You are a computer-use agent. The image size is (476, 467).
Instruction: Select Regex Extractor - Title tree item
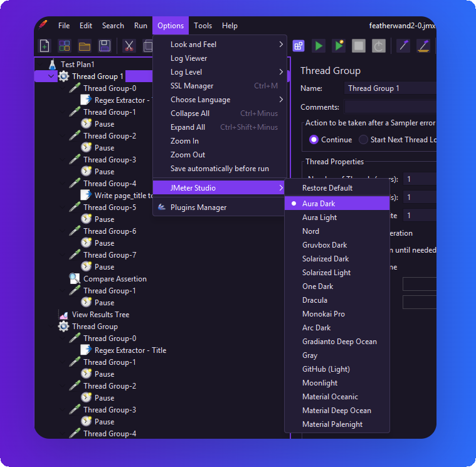pos(130,350)
